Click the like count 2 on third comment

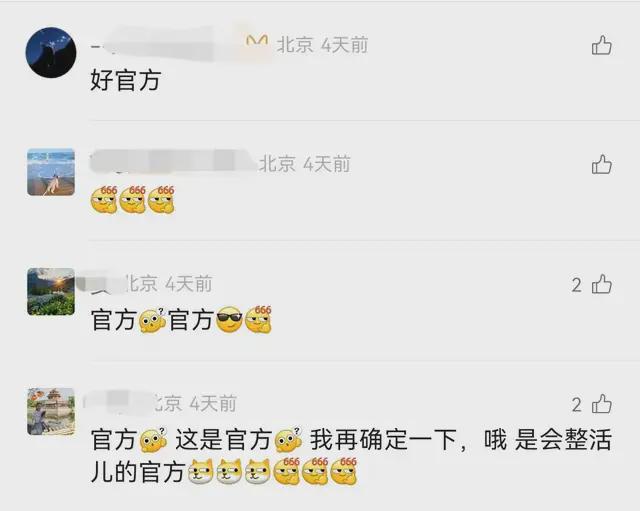(x=576, y=285)
